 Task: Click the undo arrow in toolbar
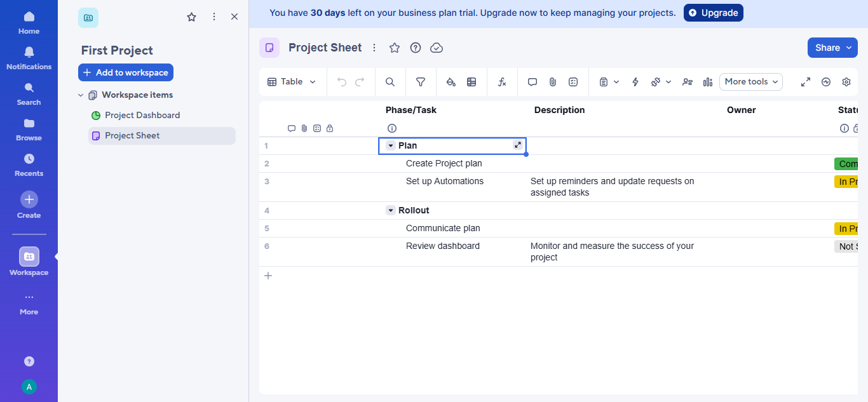342,82
